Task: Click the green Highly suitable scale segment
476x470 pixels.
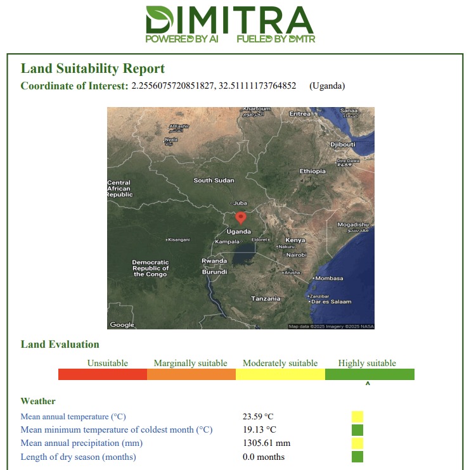Action: (370, 374)
